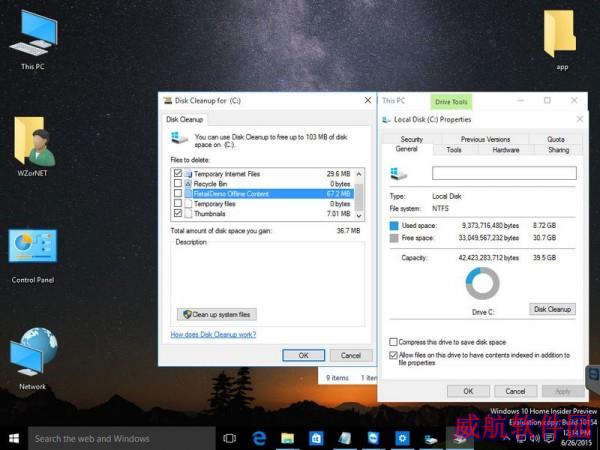Screen dimensions: 600x450
Task: Click the Local Disk Properties title icon
Action: pos(386,120)
